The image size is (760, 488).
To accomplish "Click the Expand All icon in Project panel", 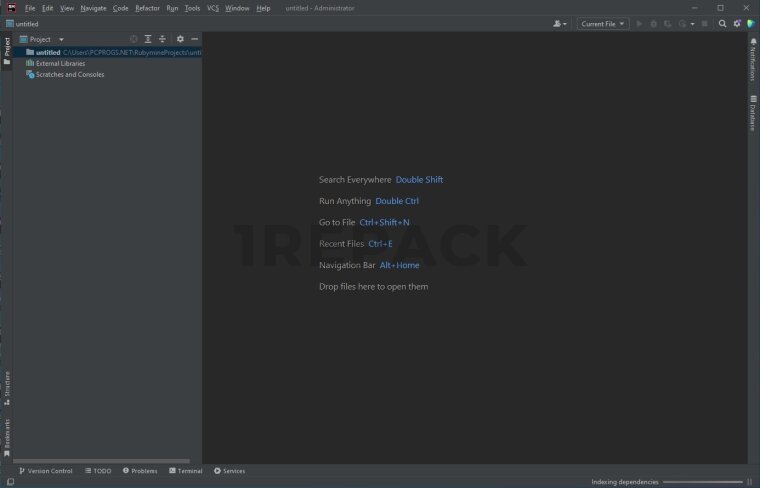I will (x=148, y=39).
